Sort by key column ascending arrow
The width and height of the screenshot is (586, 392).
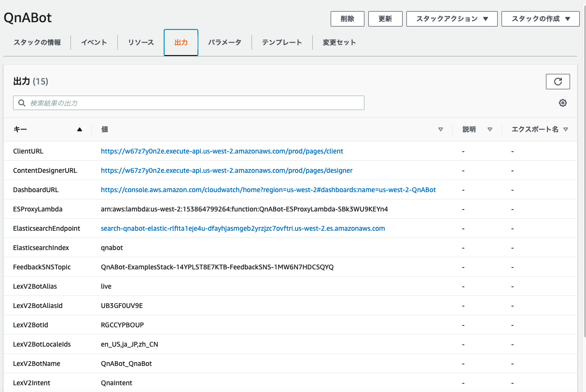click(80, 129)
